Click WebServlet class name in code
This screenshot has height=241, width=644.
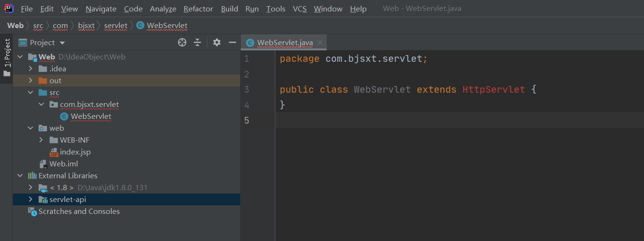click(x=382, y=89)
